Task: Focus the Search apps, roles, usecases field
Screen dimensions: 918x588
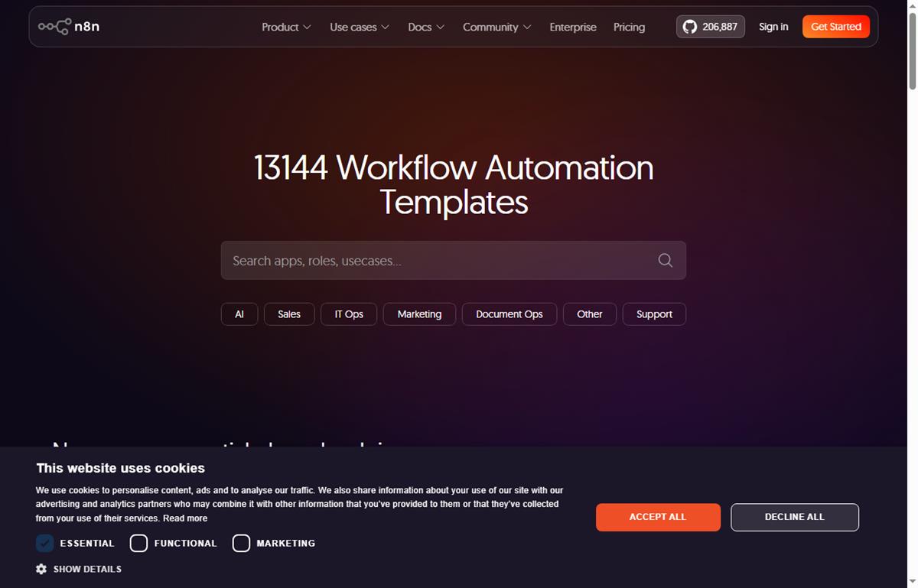Action: [454, 261]
